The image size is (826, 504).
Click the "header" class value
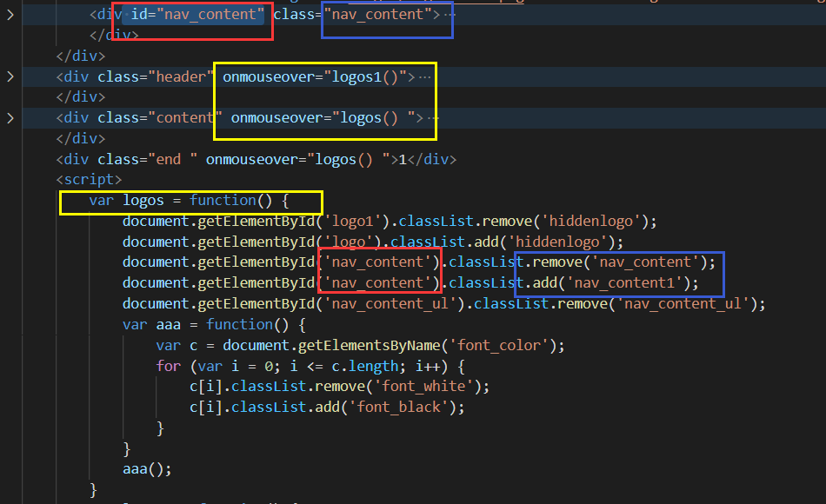click(x=181, y=76)
